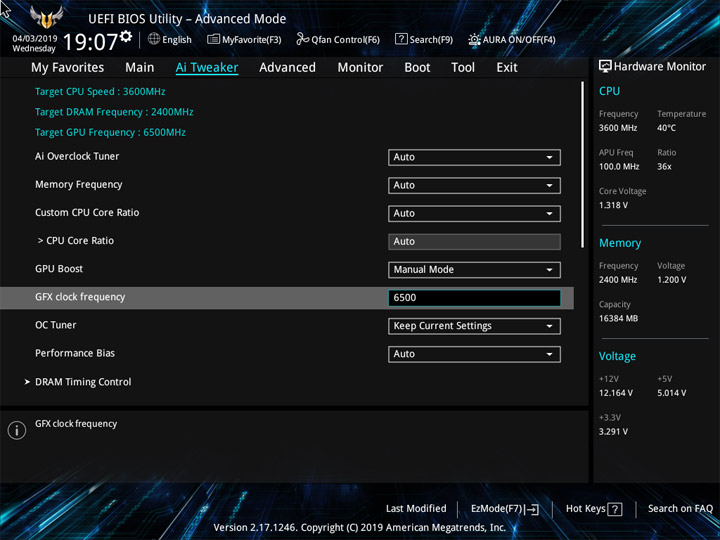Open the Custom CPU Core Ratio dropdown

pos(474,214)
